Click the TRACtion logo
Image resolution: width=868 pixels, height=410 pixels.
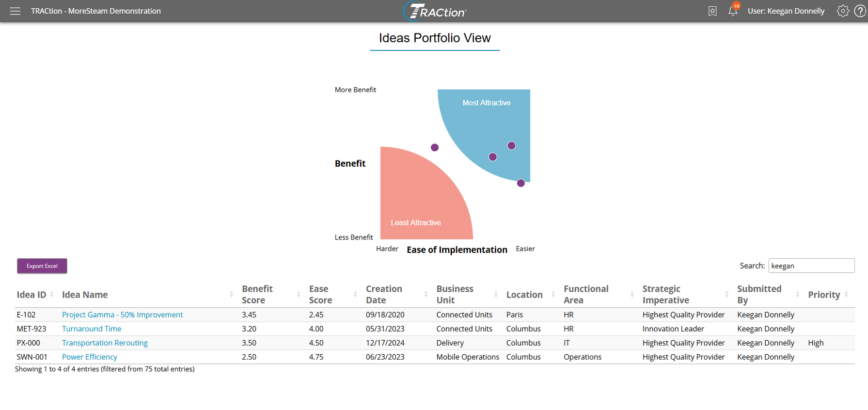[435, 11]
